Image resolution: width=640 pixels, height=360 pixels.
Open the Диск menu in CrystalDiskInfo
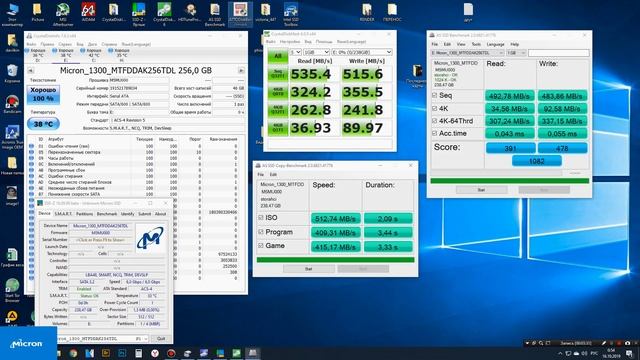point(92,44)
